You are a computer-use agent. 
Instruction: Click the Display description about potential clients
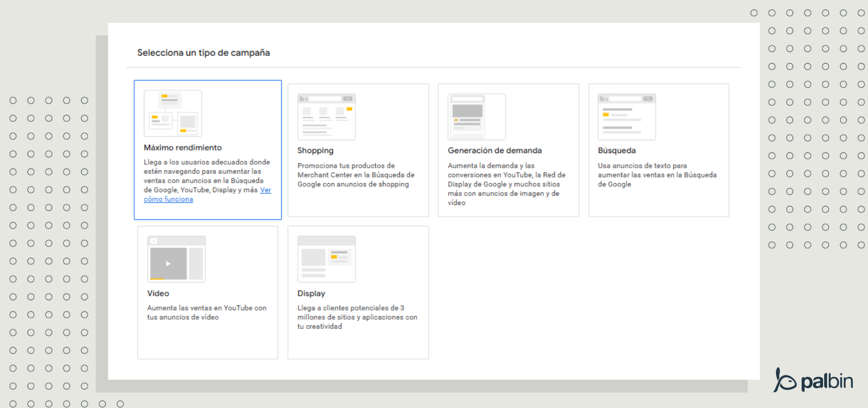pos(357,317)
